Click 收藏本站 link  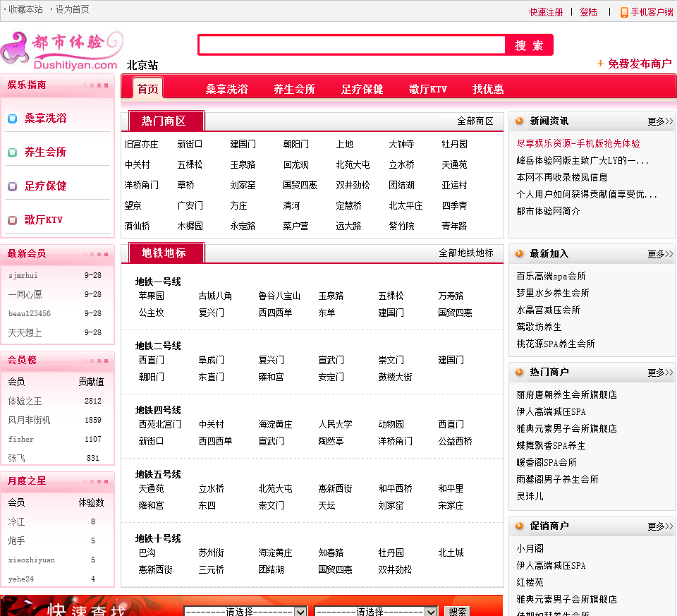click(25, 9)
